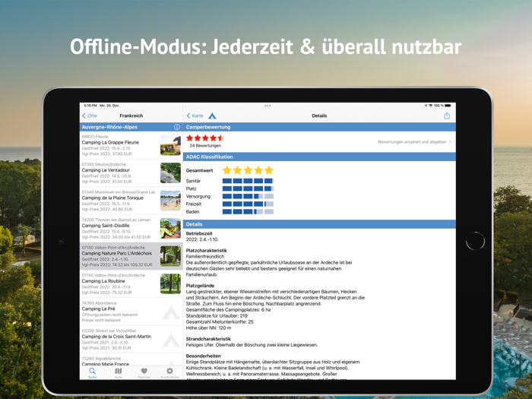Click the Betriebszeit heading
Image resolution: width=532 pixels, height=399 pixels.
point(199,233)
